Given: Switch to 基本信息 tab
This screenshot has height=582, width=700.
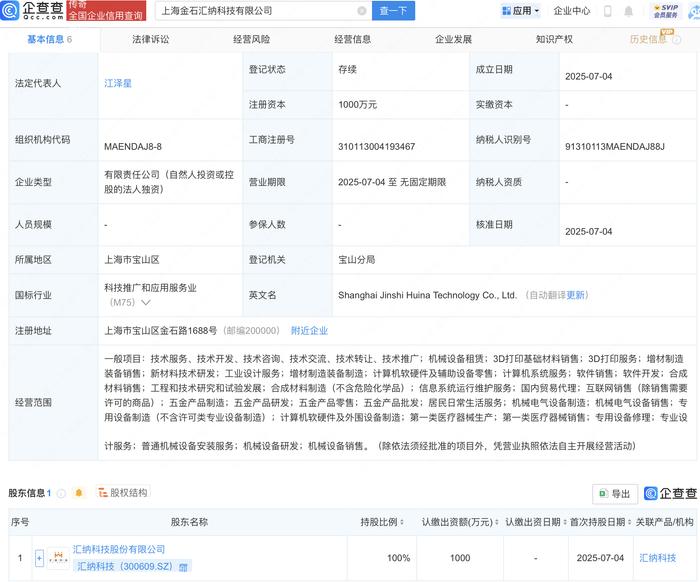Looking at the screenshot, I should 49,39.
